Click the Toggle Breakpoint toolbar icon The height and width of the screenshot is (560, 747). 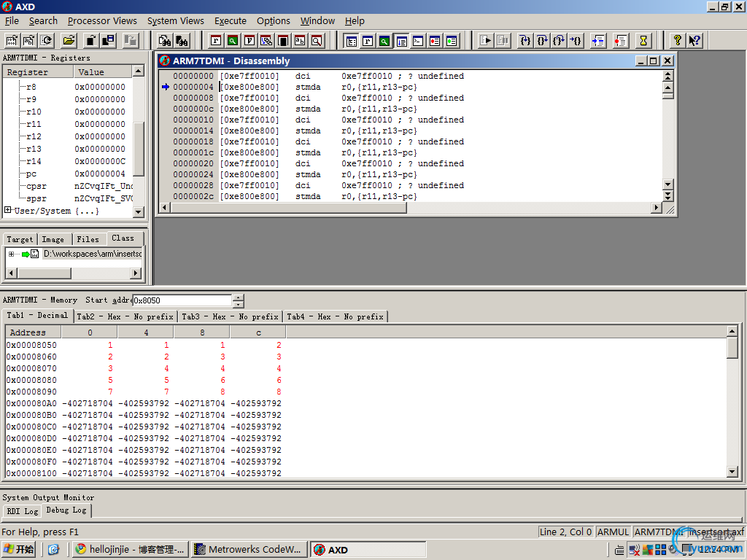point(620,41)
